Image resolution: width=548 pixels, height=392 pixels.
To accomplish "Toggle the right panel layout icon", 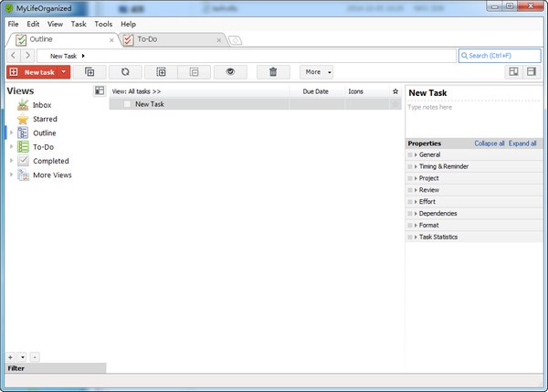I will pyautogui.click(x=532, y=72).
